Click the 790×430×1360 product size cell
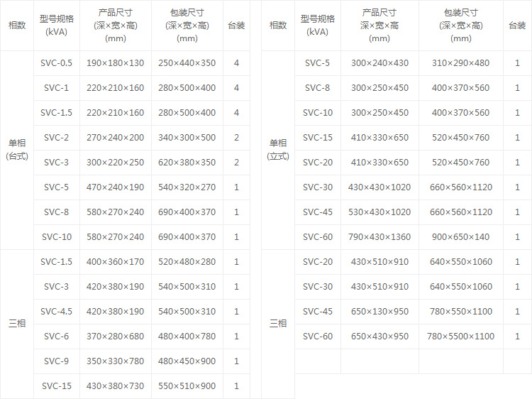This screenshot has height=399, width=532. coord(379,237)
